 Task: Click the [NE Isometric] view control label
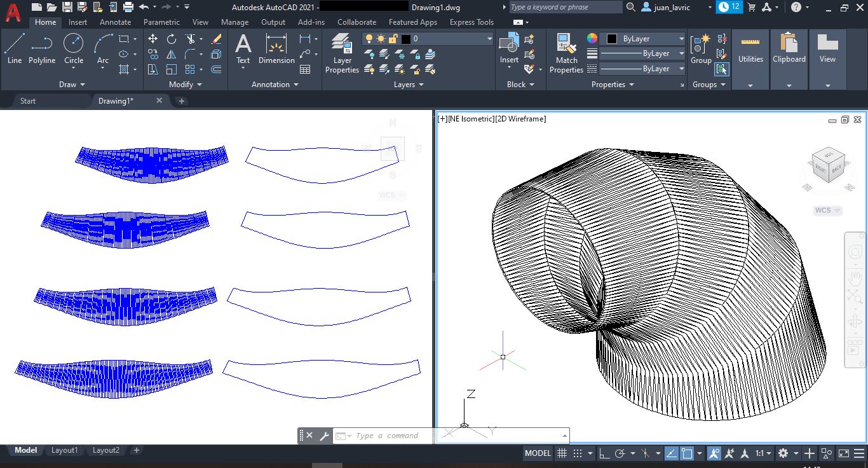pos(472,119)
